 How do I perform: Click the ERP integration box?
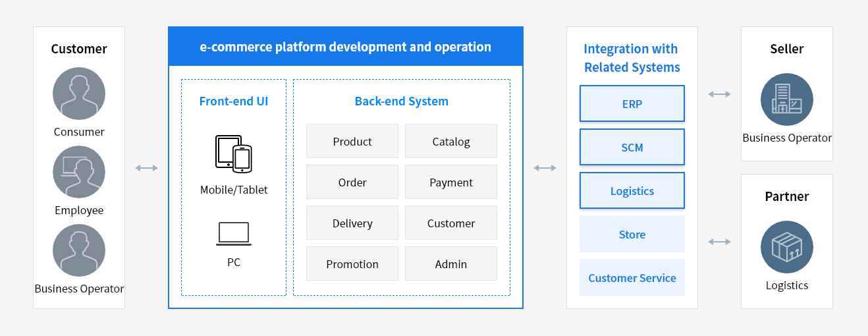632,103
